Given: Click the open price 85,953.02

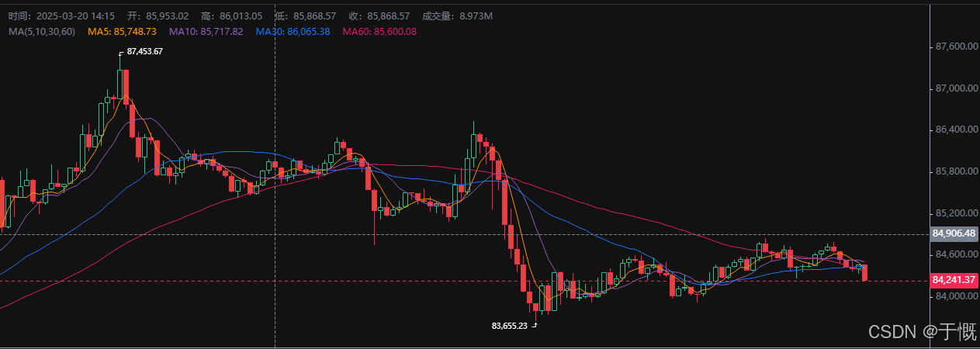Looking at the screenshot, I should (x=167, y=16).
